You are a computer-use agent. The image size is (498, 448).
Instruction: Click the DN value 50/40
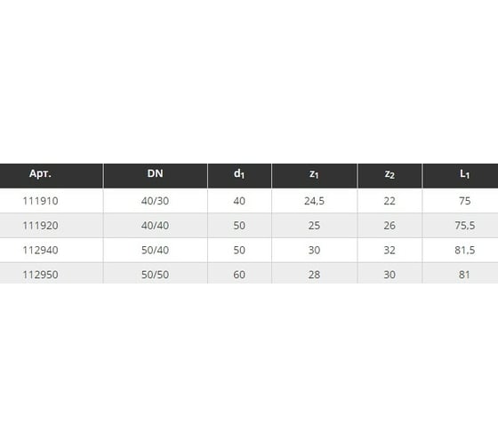point(155,250)
